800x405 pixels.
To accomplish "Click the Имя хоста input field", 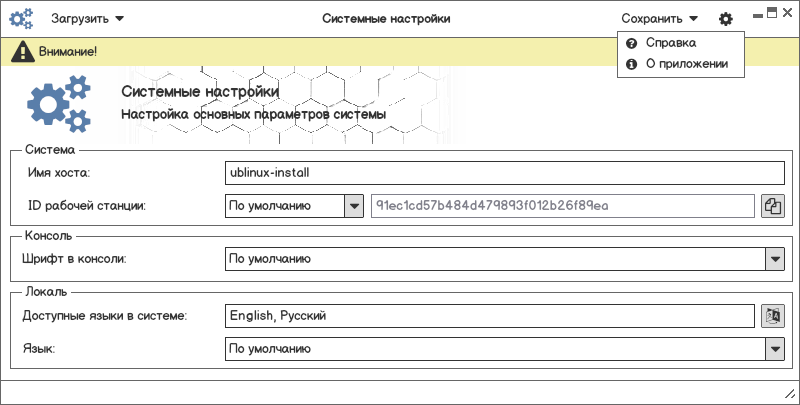I will point(505,173).
